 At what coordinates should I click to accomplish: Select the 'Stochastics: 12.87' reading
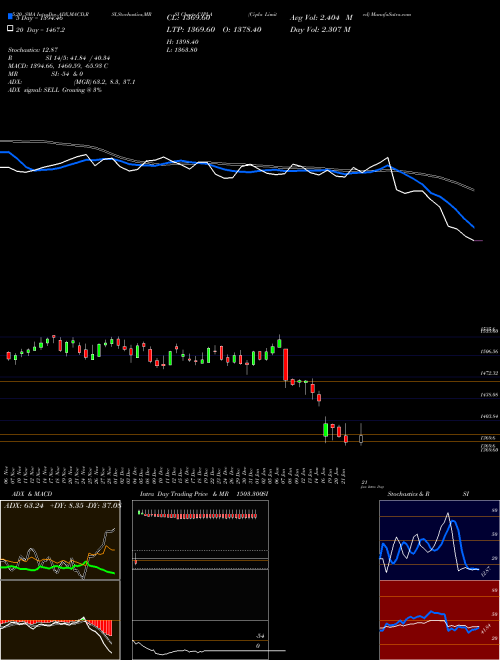(x=32, y=50)
